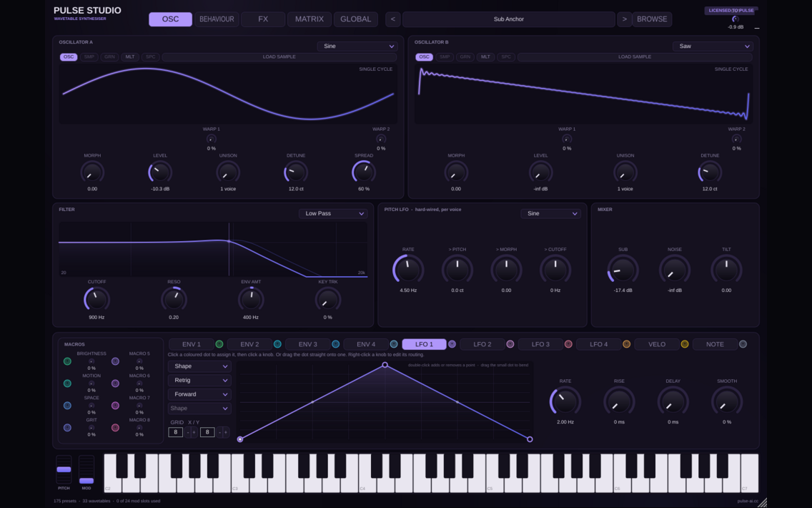Click the ENV 3 modulation assign dot

point(335,344)
